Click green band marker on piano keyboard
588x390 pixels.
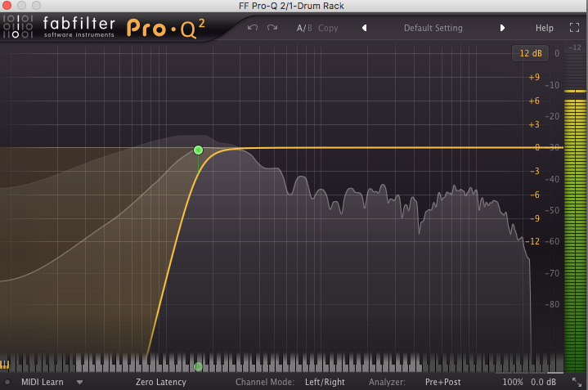199,366
